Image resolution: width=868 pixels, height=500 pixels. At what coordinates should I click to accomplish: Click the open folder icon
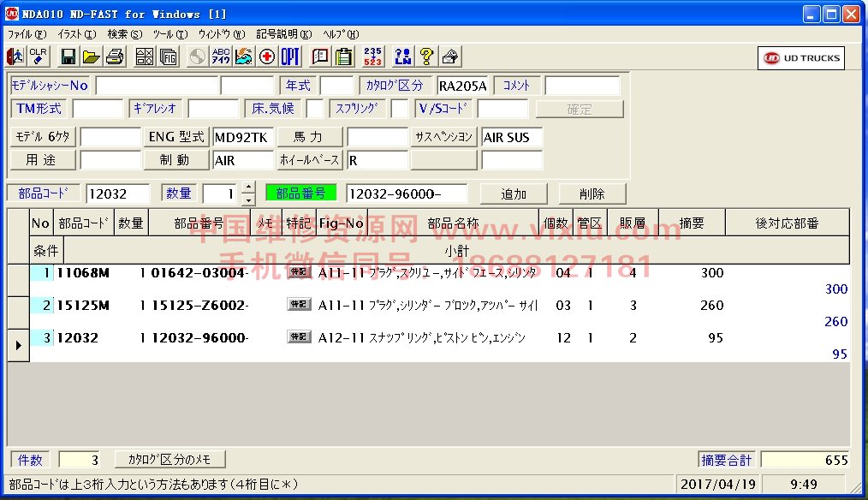[91, 57]
